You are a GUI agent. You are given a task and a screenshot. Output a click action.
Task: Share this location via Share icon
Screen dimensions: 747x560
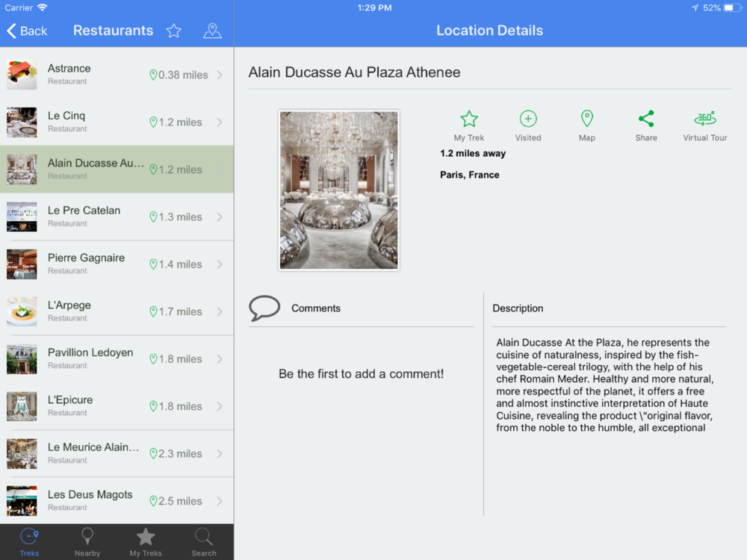(x=646, y=119)
